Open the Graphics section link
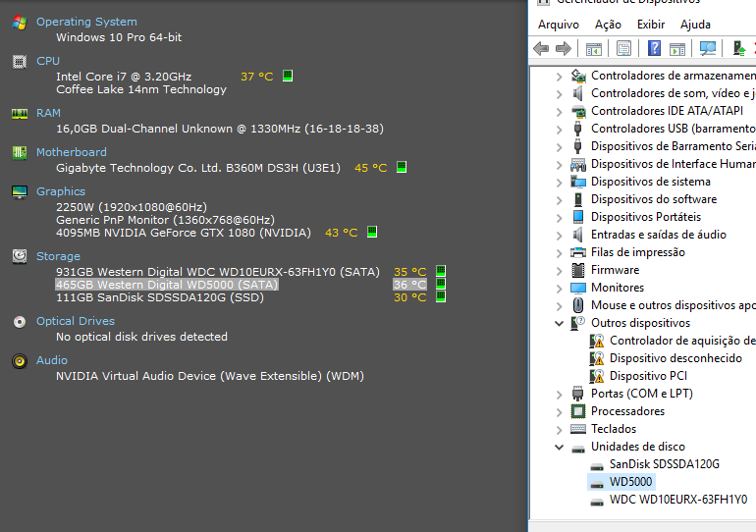The width and height of the screenshot is (756, 532). (x=61, y=191)
